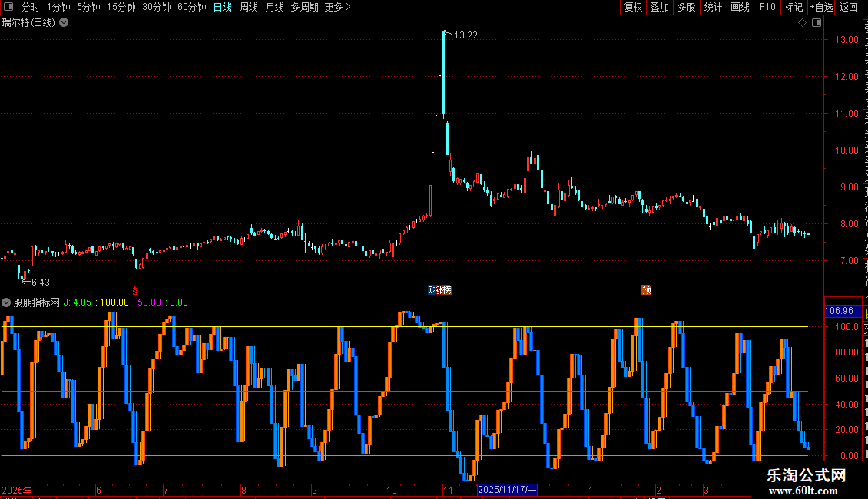Open the 榜 event marker icon
The height and width of the screenshot is (499, 868).
click(447, 290)
